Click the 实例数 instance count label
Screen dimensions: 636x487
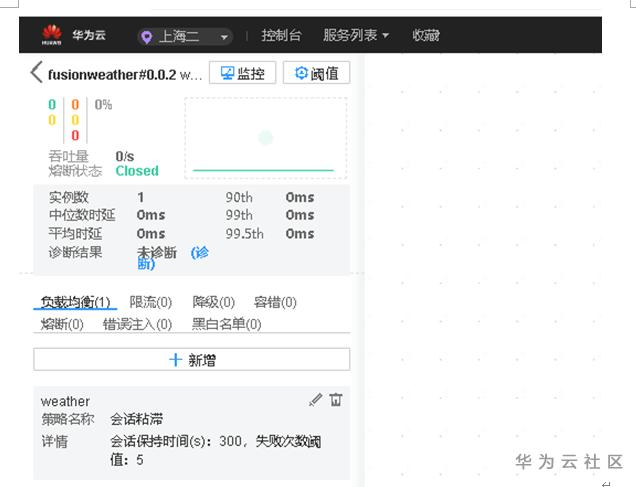coord(69,197)
